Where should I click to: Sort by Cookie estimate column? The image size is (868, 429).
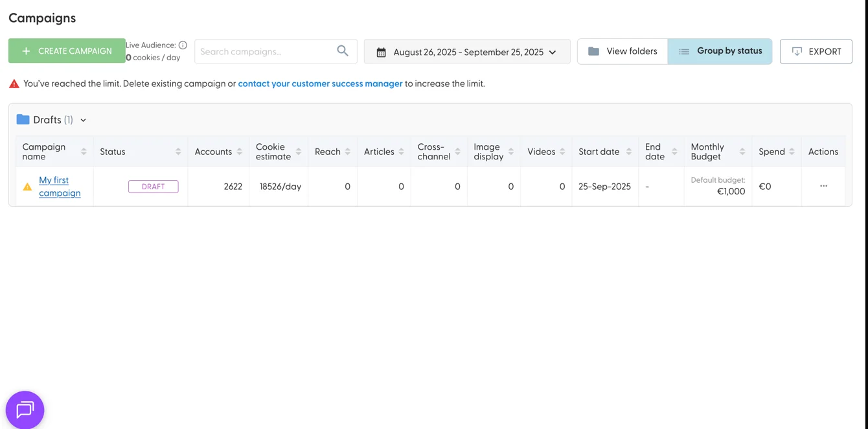(299, 152)
